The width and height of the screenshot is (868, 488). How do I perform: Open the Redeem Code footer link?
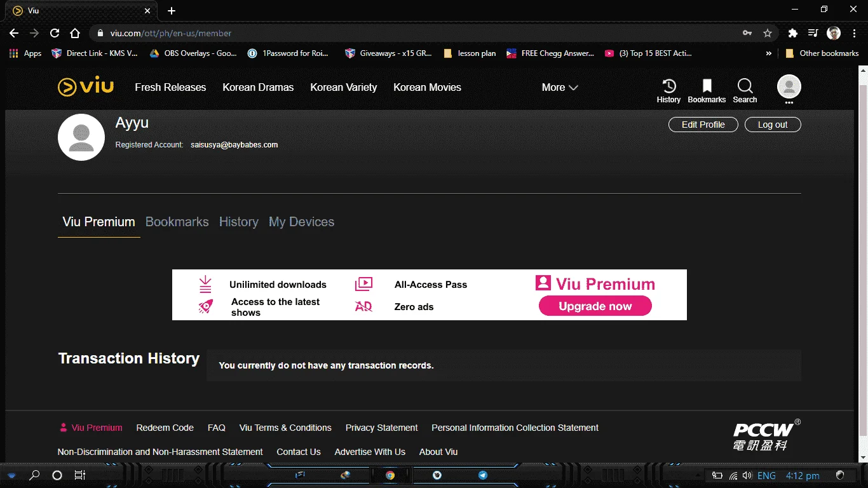click(x=165, y=428)
